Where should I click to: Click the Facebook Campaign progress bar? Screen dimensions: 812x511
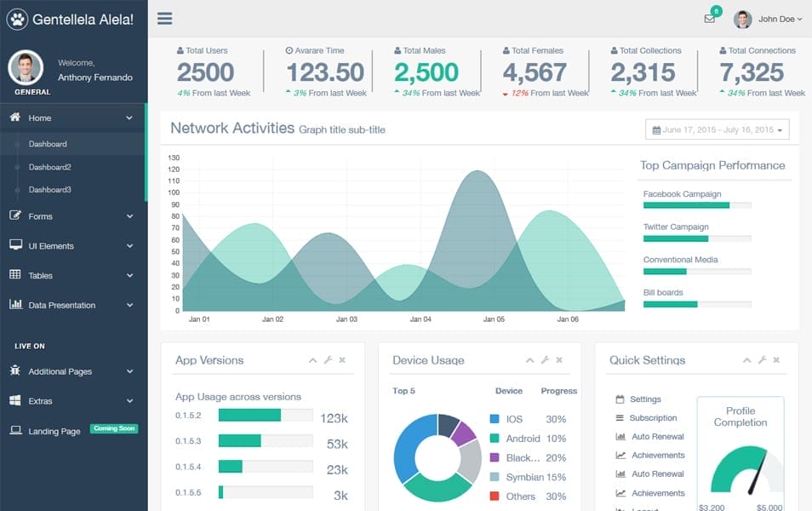click(x=698, y=204)
